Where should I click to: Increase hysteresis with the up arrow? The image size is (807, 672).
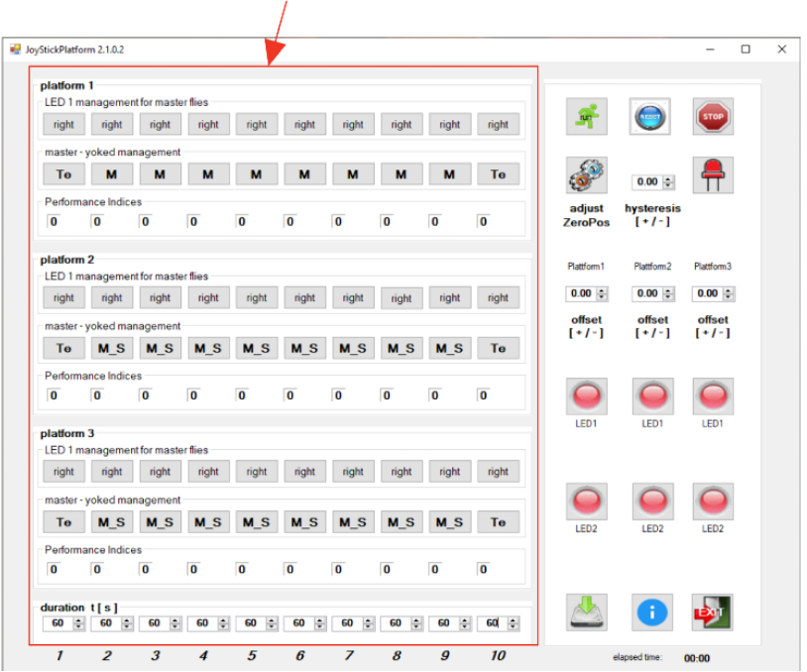(668, 178)
